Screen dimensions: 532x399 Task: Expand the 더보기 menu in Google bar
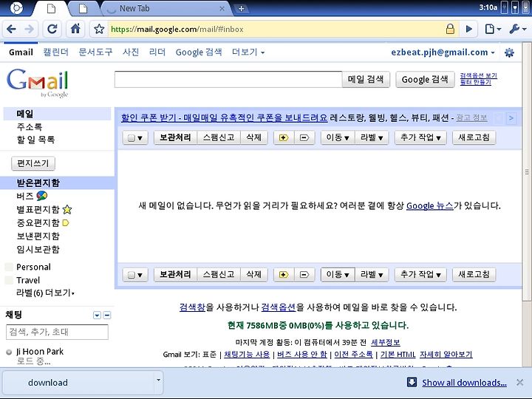point(248,52)
